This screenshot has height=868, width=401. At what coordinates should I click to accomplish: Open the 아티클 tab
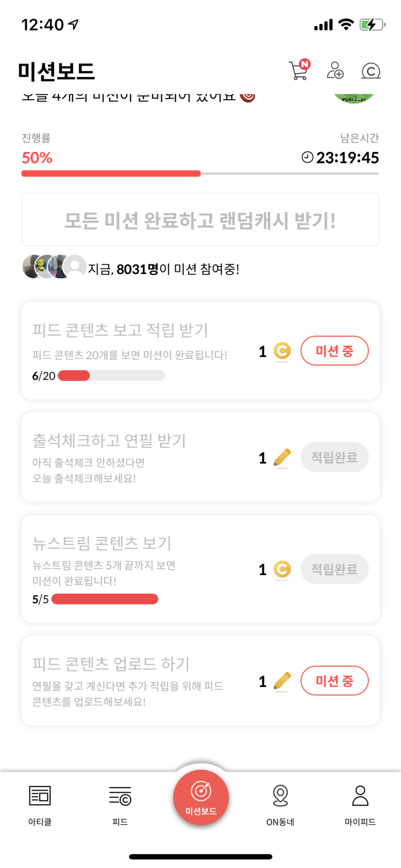(x=40, y=804)
